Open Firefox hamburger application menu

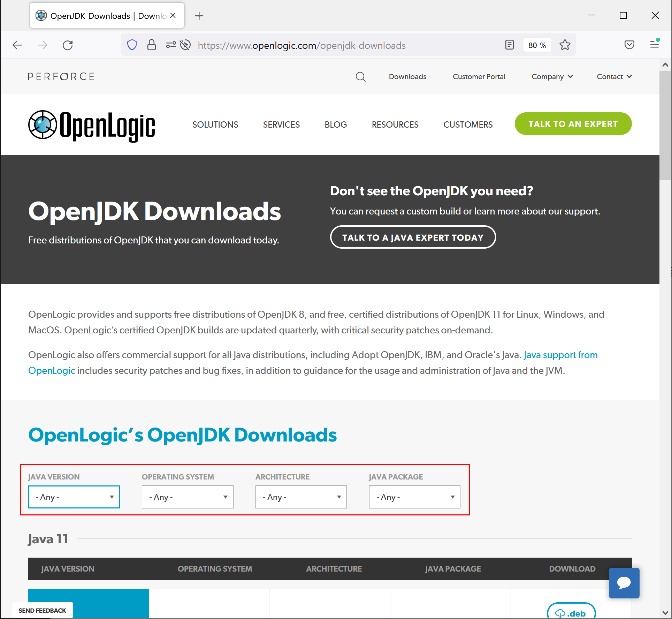click(654, 45)
